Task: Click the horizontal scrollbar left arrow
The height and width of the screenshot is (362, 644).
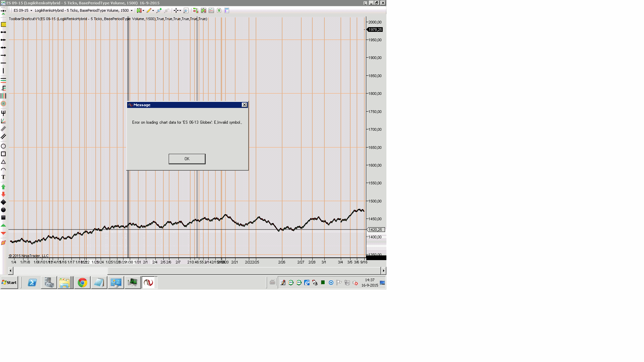Action: (x=11, y=270)
